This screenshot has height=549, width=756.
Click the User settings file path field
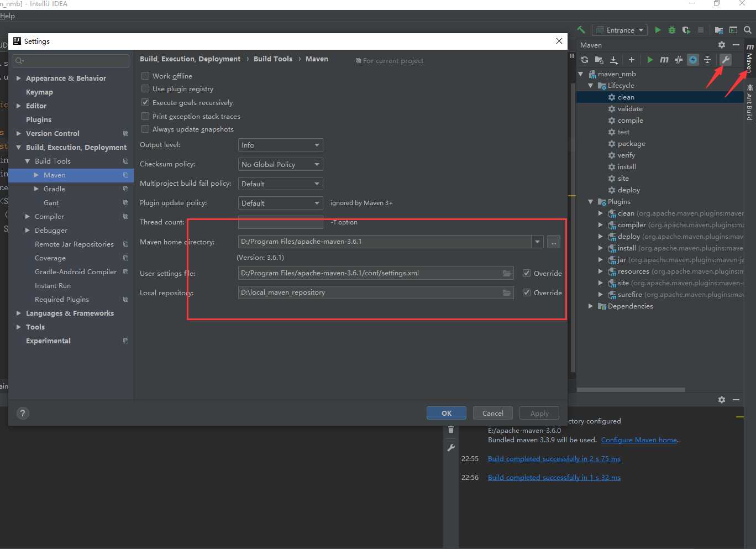pyautogui.click(x=376, y=273)
